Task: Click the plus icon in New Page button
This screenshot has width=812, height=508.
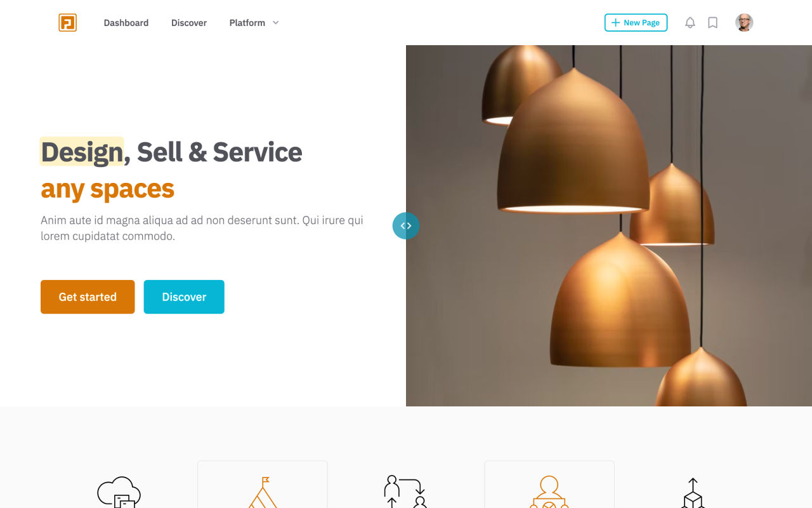Action: click(x=615, y=23)
